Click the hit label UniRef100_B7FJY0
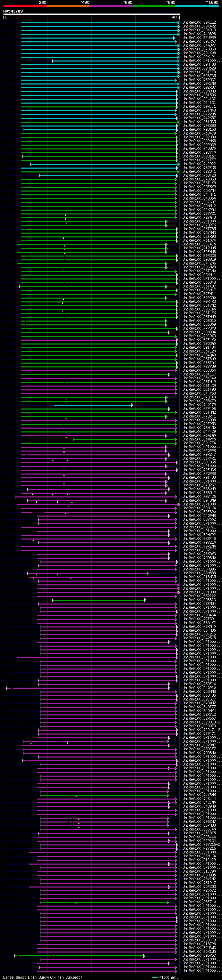 [x=199, y=340]
